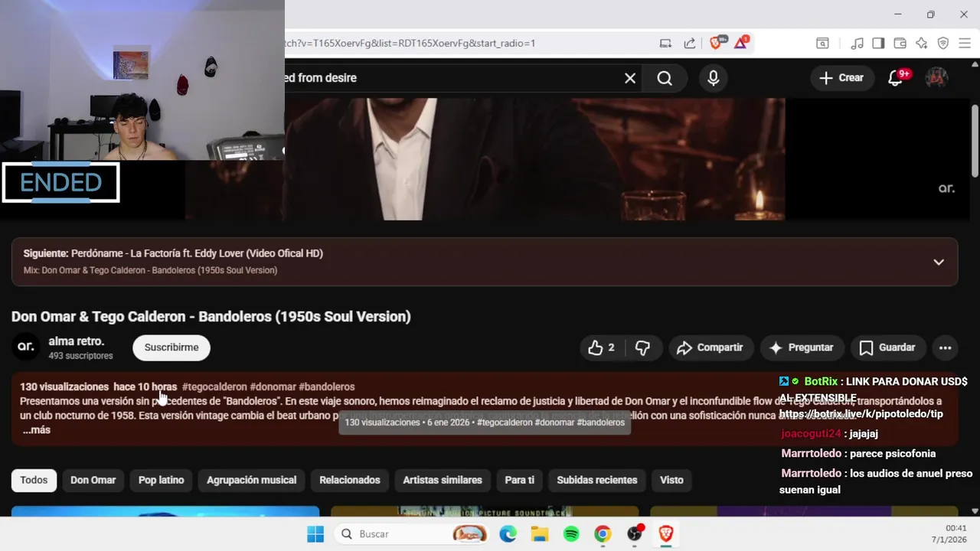
Task: Open Brave main hamburger menu
Action: click(x=965, y=43)
